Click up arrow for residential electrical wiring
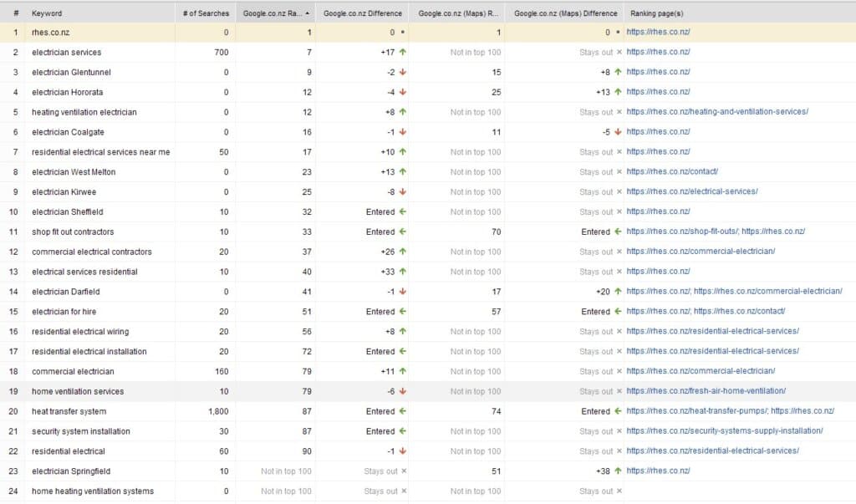Image resolution: width=856 pixels, height=504 pixels. tap(403, 332)
